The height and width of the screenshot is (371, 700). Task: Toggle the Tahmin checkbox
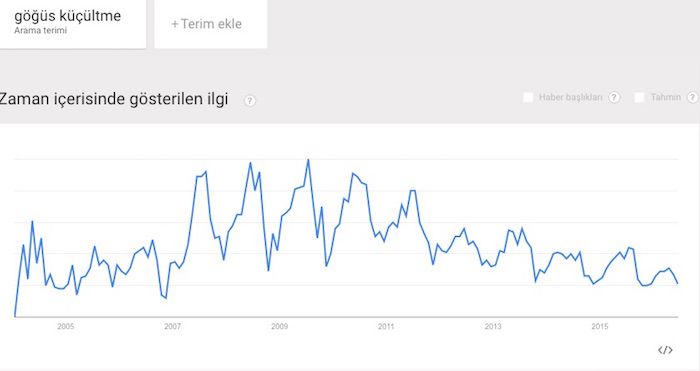[639, 97]
